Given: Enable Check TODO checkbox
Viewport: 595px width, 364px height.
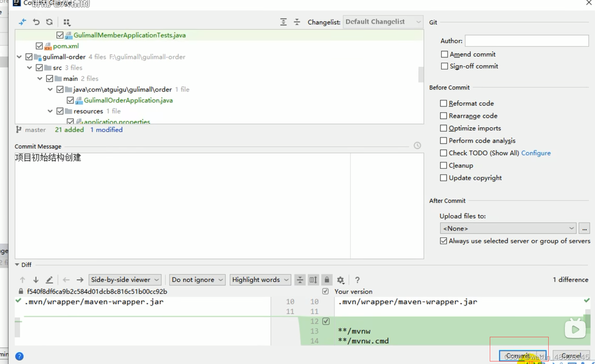Looking at the screenshot, I should (x=443, y=153).
